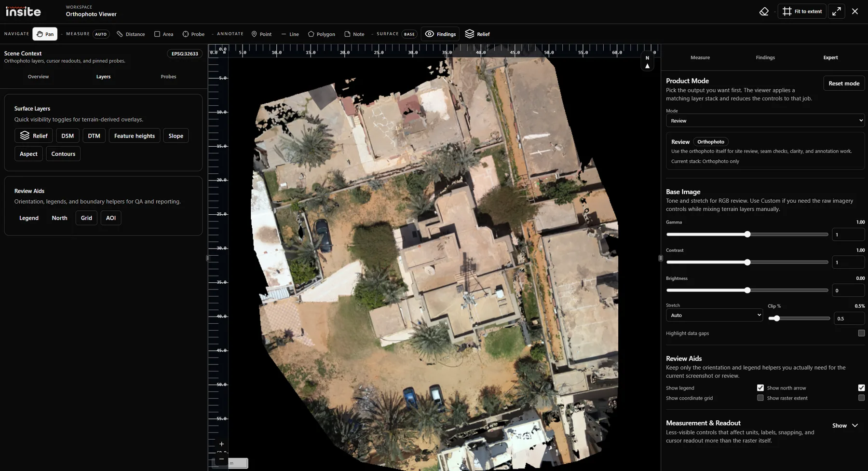The width and height of the screenshot is (868, 471).
Task: Toggle the DTM surface layer
Action: click(x=94, y=136)
